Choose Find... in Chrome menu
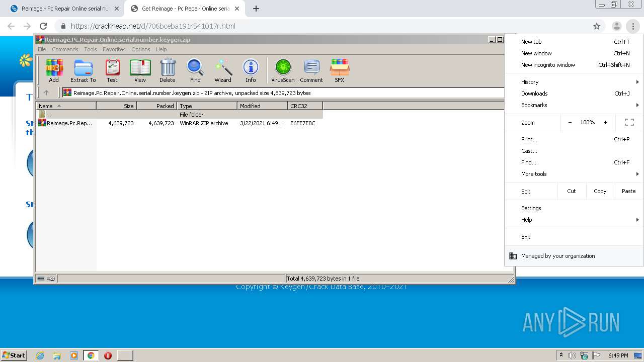The height and width of the screenshot is (362, 644). 574,162
